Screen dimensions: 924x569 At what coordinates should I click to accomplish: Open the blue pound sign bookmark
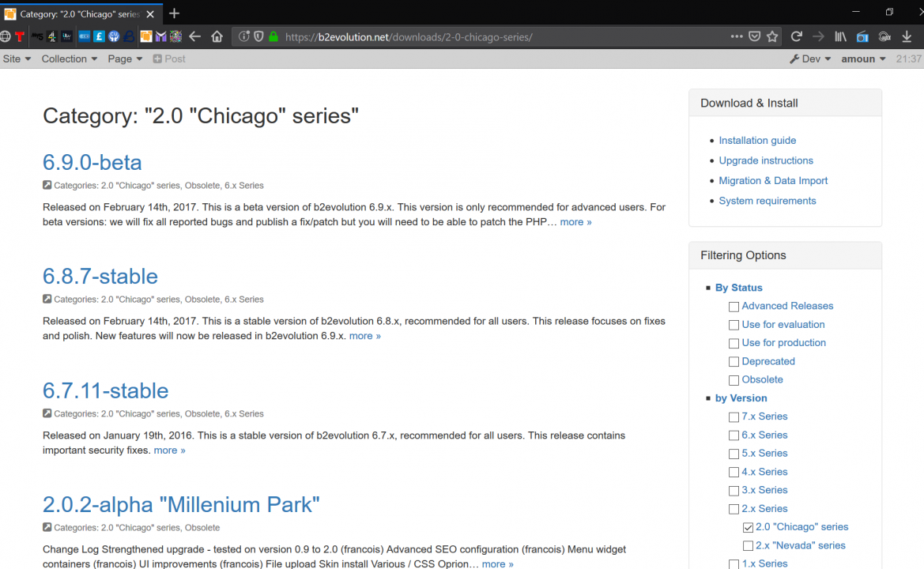[x=99, y=36]
